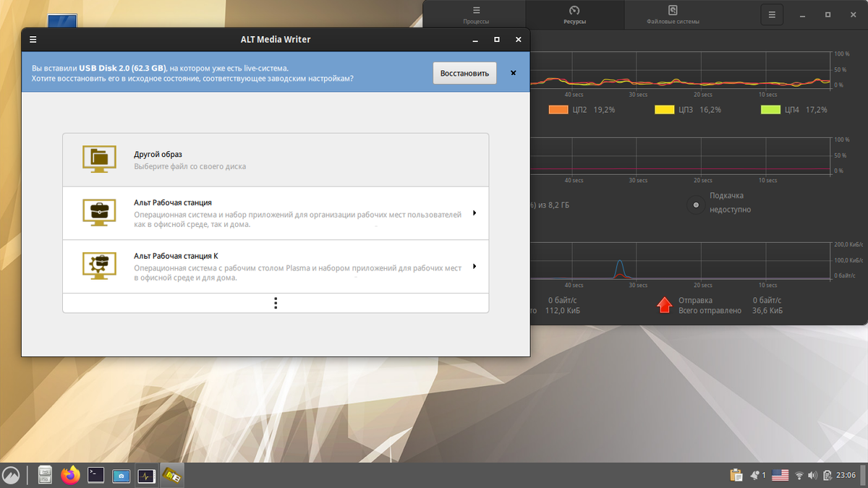Click the Альт Рабочая станция К gear icon

pyautogui.click(x=99, y=267)
